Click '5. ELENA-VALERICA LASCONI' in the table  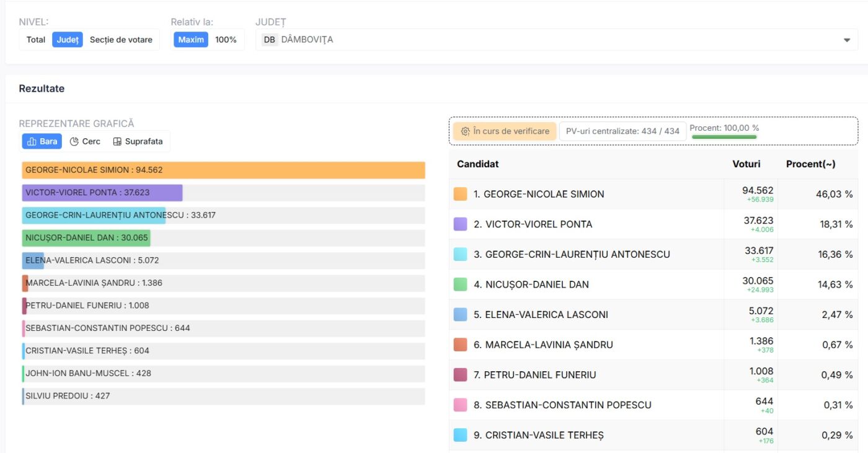click(541, 314)
